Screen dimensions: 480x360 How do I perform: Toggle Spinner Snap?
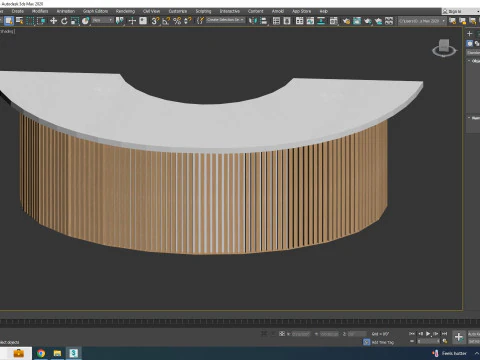coord(188,21)
